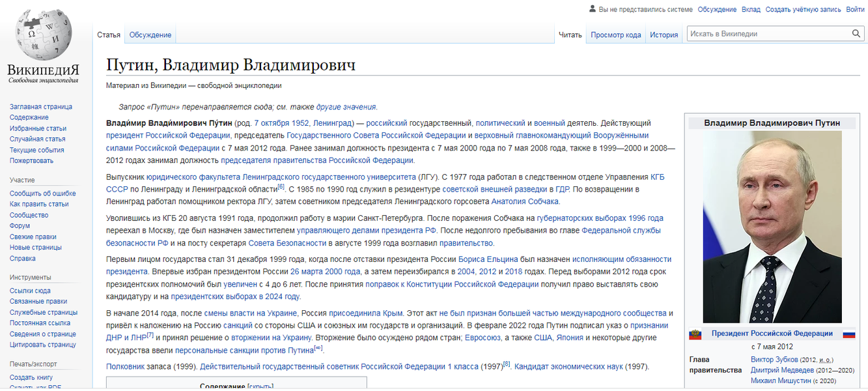Open 'Новые страницы' sidebar link
Image resolution: width=868 pixels, height=391 pixels.
pyautogui.click(x=36, y=248)
